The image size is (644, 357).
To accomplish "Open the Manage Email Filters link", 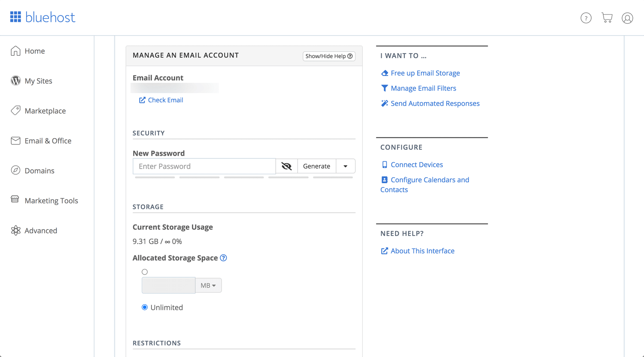I will click(423, 88).
